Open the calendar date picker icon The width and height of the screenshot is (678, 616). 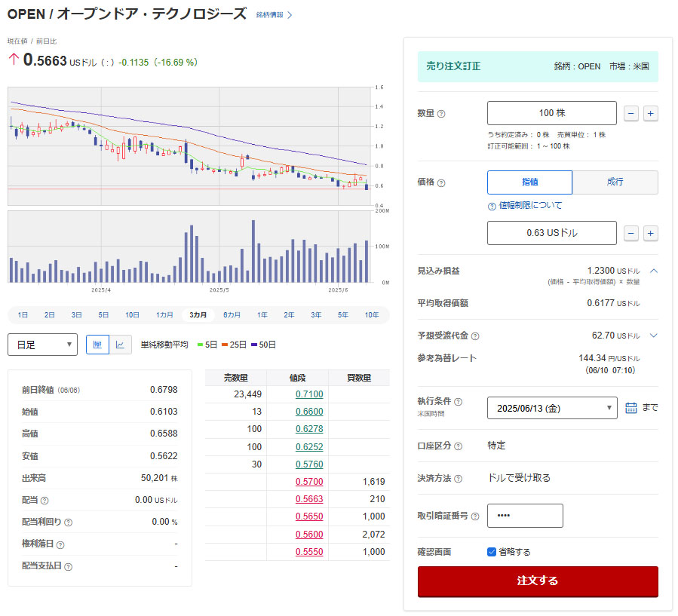point(631,408)
